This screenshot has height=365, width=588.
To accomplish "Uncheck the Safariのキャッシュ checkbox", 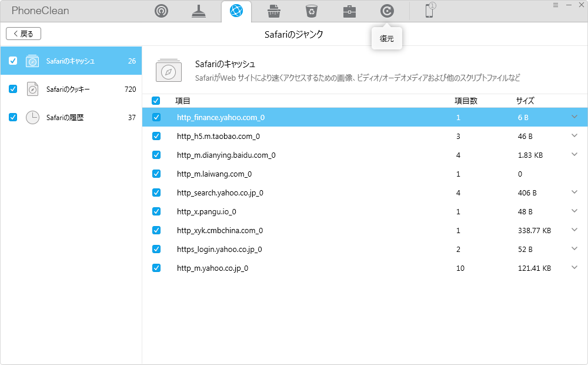I will (x=13, y=61).
